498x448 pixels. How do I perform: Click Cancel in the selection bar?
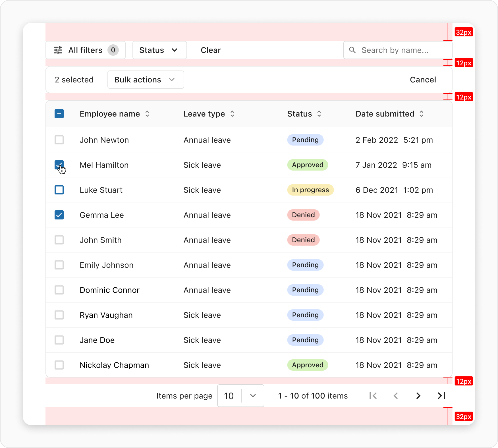pos(423,80)
